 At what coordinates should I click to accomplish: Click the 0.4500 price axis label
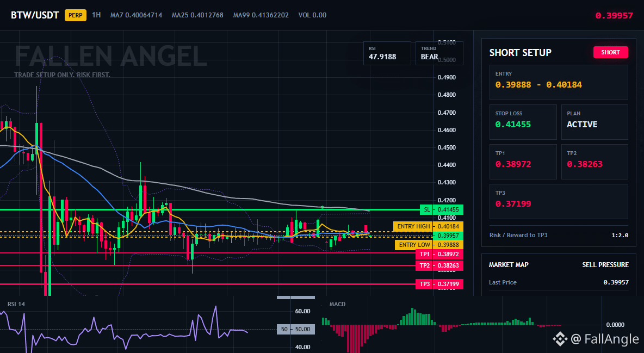(x=447, y=147)
